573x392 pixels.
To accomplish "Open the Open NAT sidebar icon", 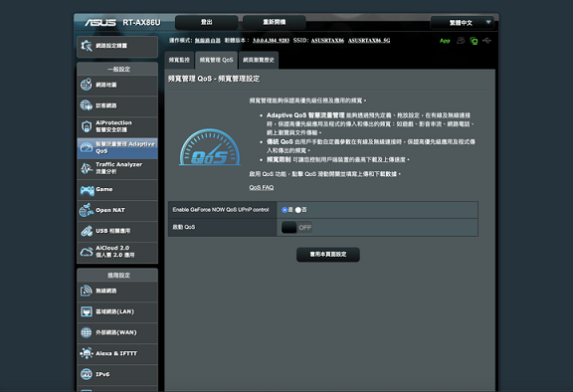I will [87, 210].
